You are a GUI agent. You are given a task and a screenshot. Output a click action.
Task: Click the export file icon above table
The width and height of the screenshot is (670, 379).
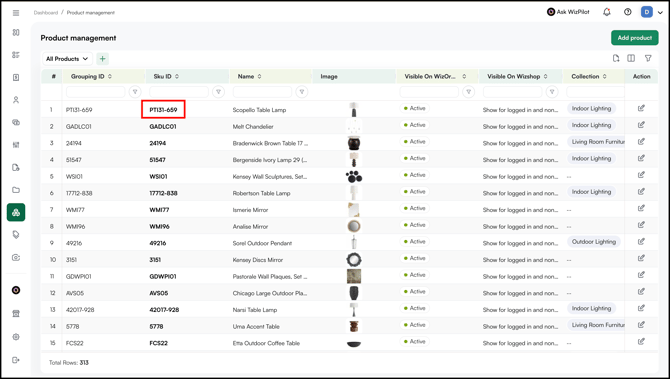(616, 58)
